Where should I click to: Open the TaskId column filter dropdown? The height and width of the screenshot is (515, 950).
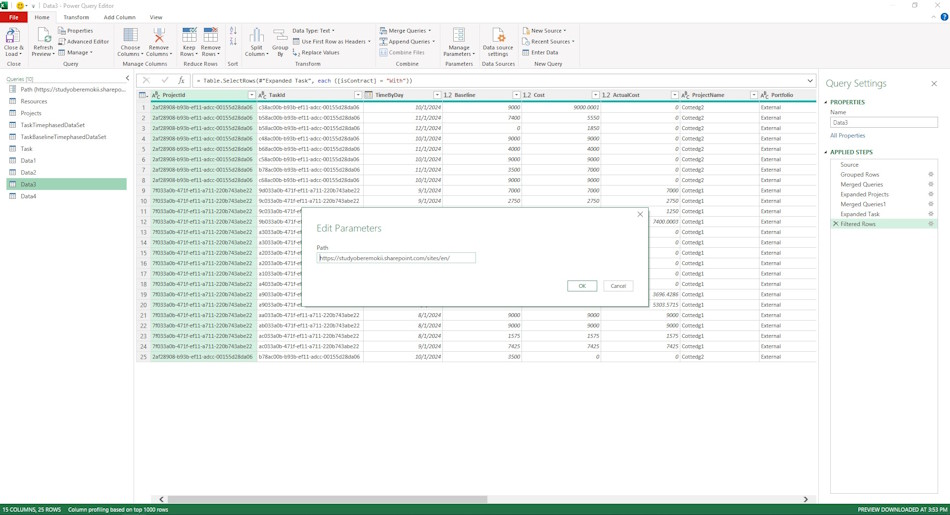(x=357, y=95)
